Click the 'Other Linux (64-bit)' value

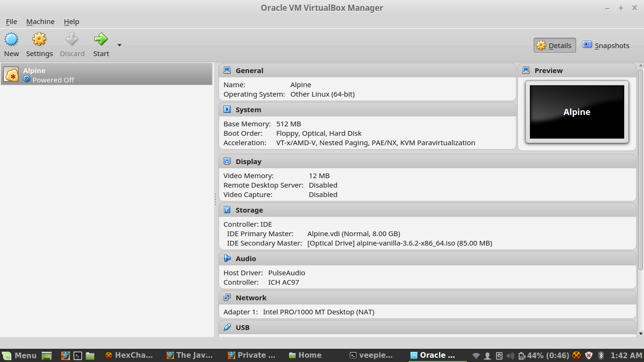[322, 94]
